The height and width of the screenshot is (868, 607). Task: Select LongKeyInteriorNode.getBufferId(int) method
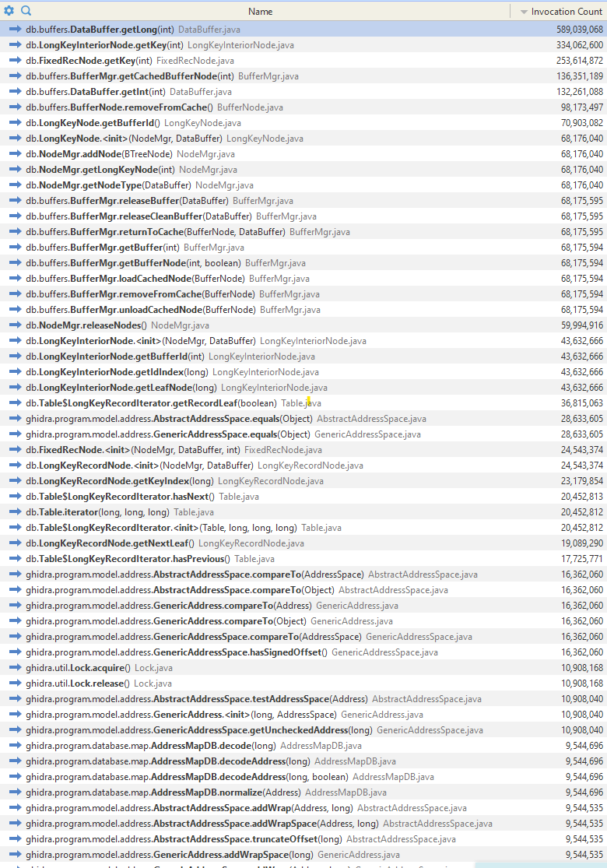tap(115, 356)
